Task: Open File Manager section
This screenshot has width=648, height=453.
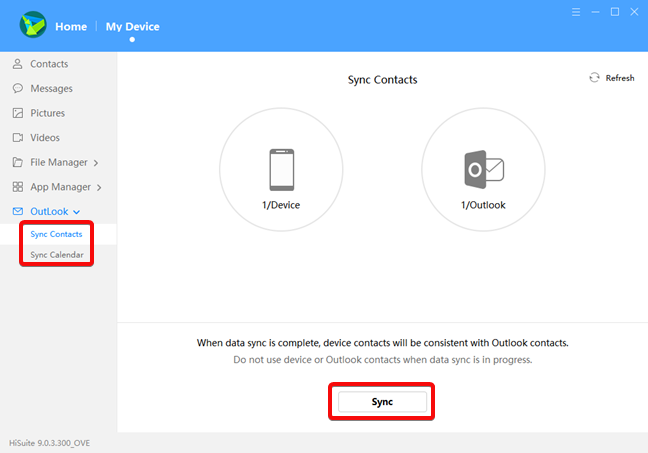Action: (x=58, y=162)
